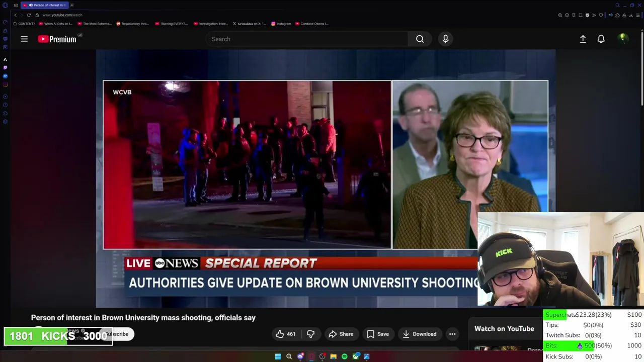Open the browser easy setup menu
The height and width of the screenshot is (362, 644).
638,15
